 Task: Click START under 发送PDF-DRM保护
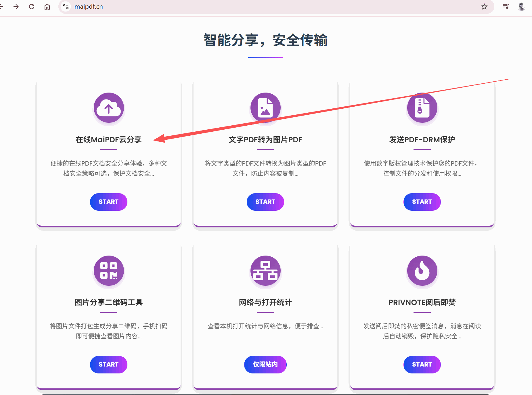click(422, 202)
